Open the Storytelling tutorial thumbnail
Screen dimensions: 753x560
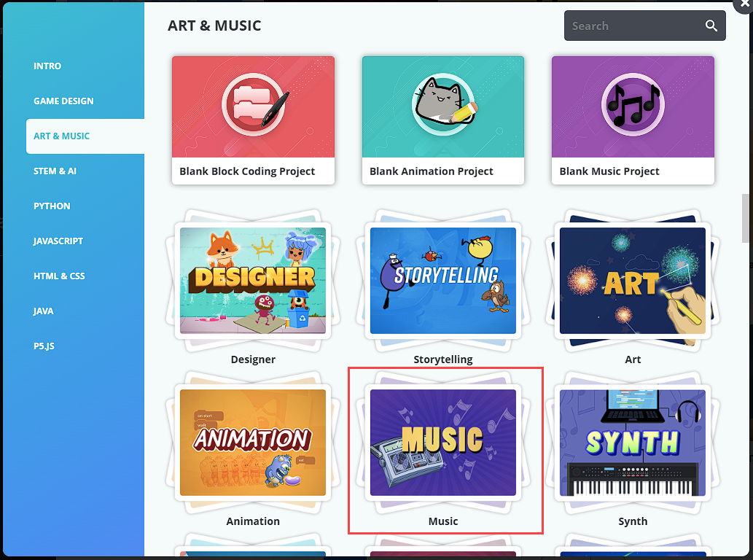click(x=443, y=281)
